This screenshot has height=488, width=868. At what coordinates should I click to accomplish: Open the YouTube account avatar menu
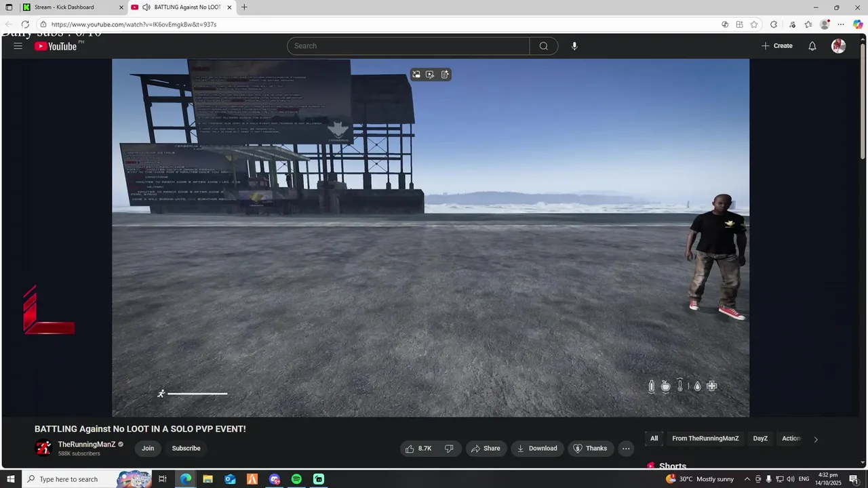839,46
